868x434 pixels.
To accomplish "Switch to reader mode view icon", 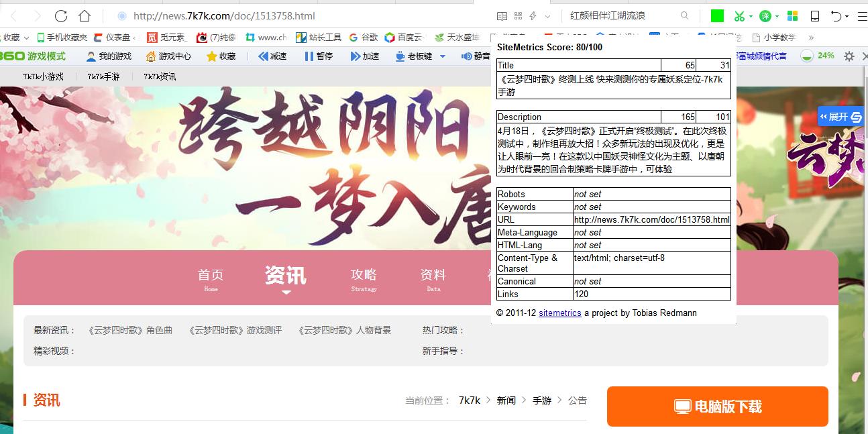I will point(502,15).
